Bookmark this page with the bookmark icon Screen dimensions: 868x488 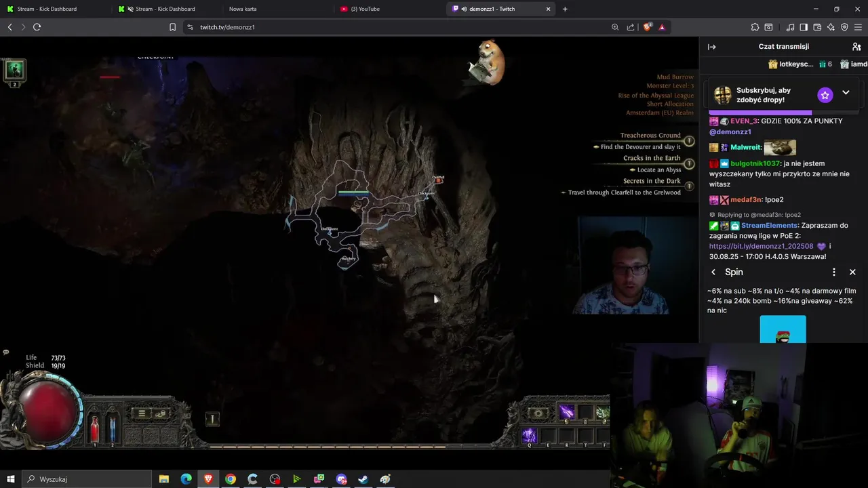coord(172,27)
